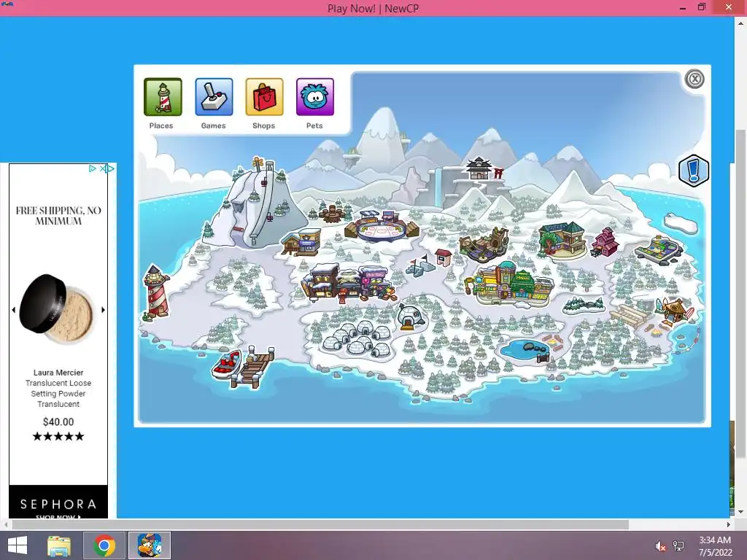Viewport: 747px width, 560px height.
Task: Open Google Chrome from taskbar
Action: tap(104, 545)
